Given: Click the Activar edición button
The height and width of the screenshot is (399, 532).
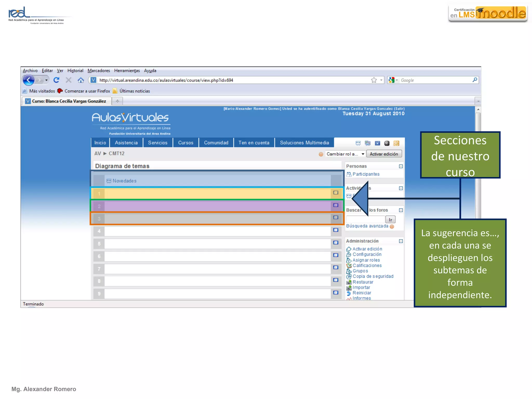Looking at the screenshot, I should pyautogui.click(x=384, y=154).
